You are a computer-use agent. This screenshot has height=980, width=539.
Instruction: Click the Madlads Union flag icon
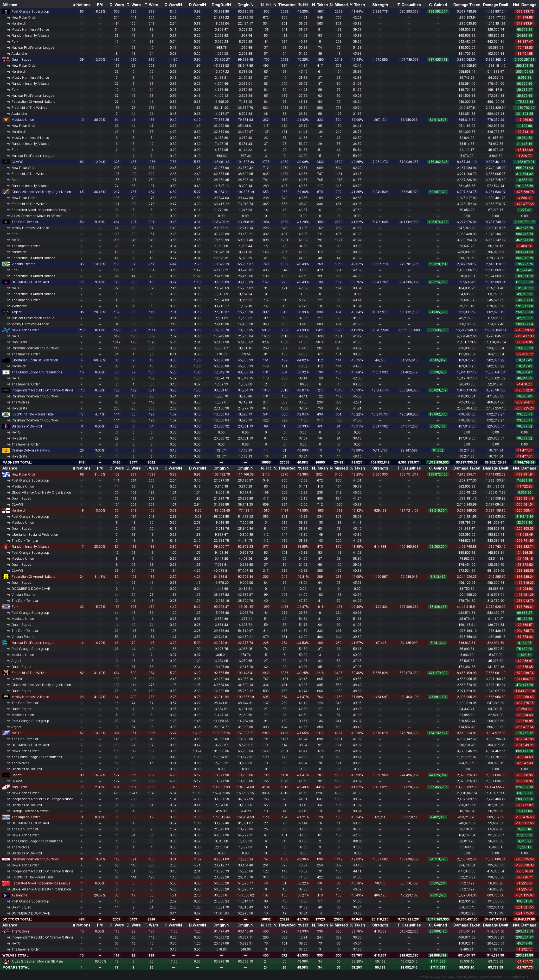(x=6, y=120)
